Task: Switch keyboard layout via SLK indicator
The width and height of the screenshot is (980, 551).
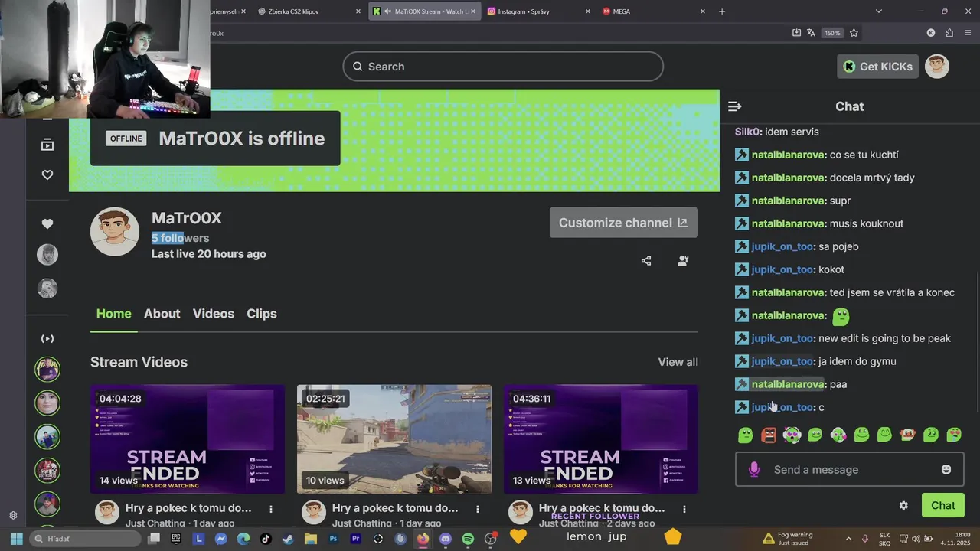Action: [884, 539]
